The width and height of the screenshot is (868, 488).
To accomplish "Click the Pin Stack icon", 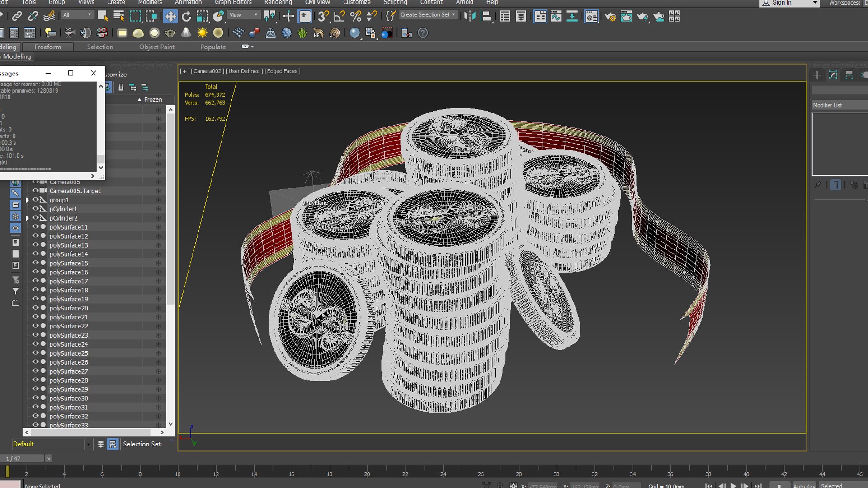I will point(817,185).
